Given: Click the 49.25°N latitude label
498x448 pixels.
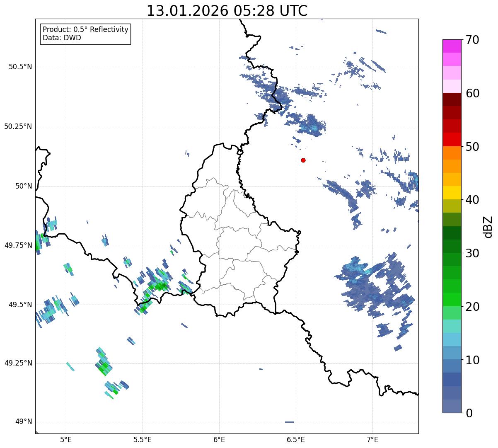Looking at the screenshot, I should pos(18,363).
